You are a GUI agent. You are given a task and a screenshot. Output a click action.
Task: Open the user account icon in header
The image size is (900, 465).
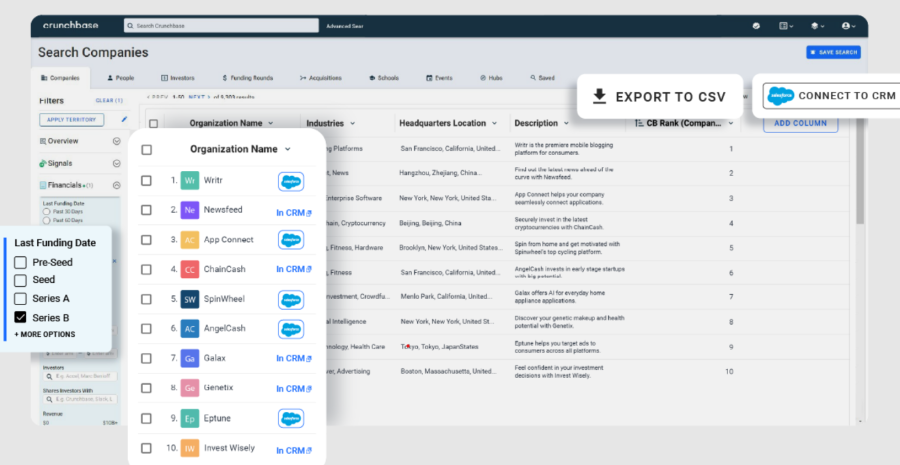click(x=847, y=26)
